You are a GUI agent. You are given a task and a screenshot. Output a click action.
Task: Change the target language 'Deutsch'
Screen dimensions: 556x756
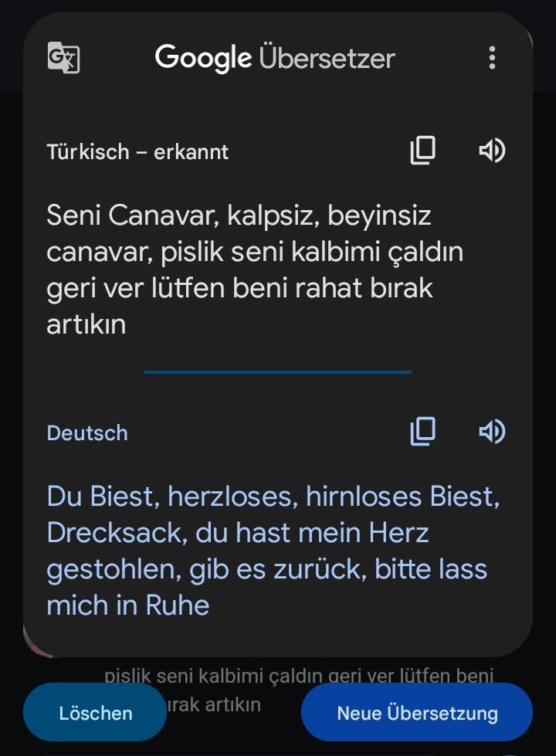coord(87,433)
